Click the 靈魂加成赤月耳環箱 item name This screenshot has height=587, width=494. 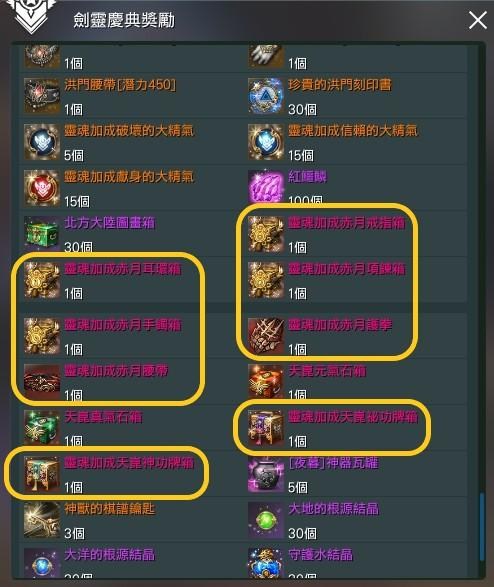(123, 269)
